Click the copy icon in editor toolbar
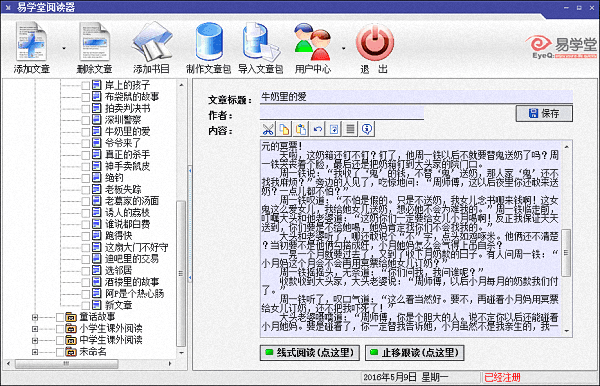This screenshot has width=600, height=386. [x=284, y=129]
